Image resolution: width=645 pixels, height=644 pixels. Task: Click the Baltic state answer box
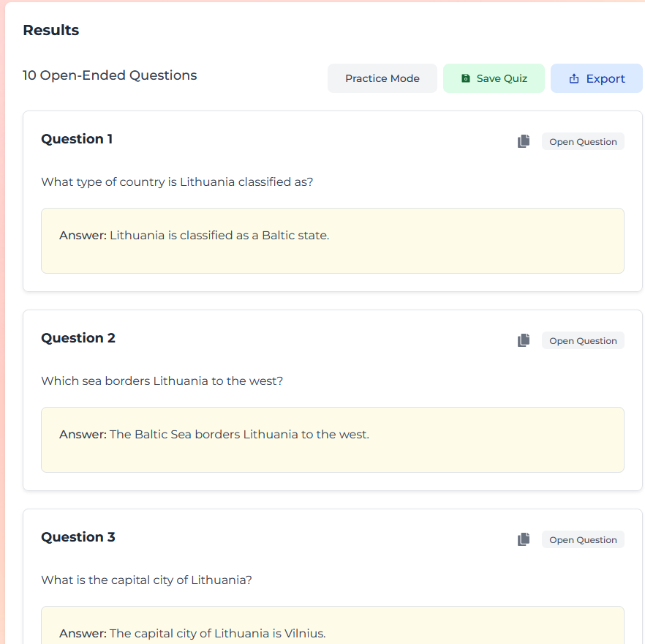[332, 240]
